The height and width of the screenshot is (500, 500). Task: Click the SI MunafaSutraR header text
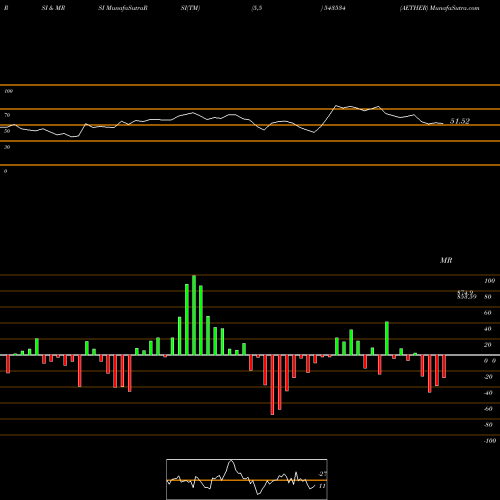point(123,8)
